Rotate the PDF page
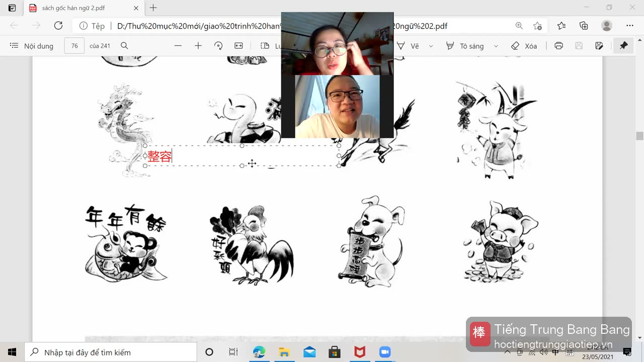Screen dimensions: 644x362 pyautogui.click(x=218, y=46)
